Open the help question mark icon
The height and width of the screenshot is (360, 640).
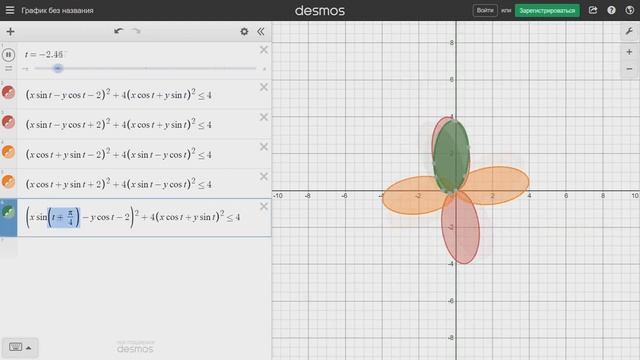[611, 10]
